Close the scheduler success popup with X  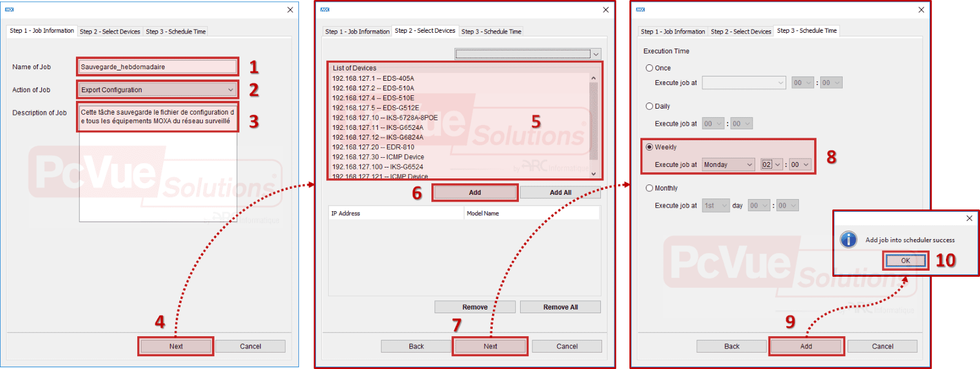(969, 218)
